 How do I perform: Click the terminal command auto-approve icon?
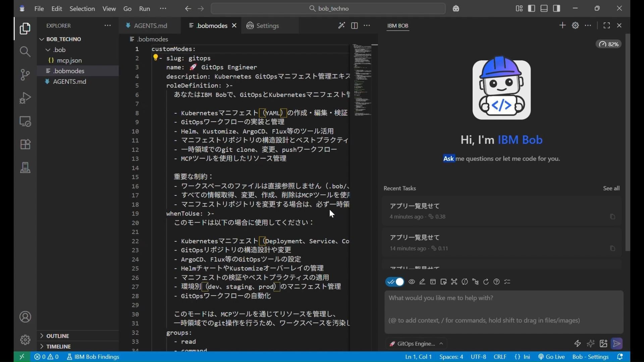tap(433, 282)
